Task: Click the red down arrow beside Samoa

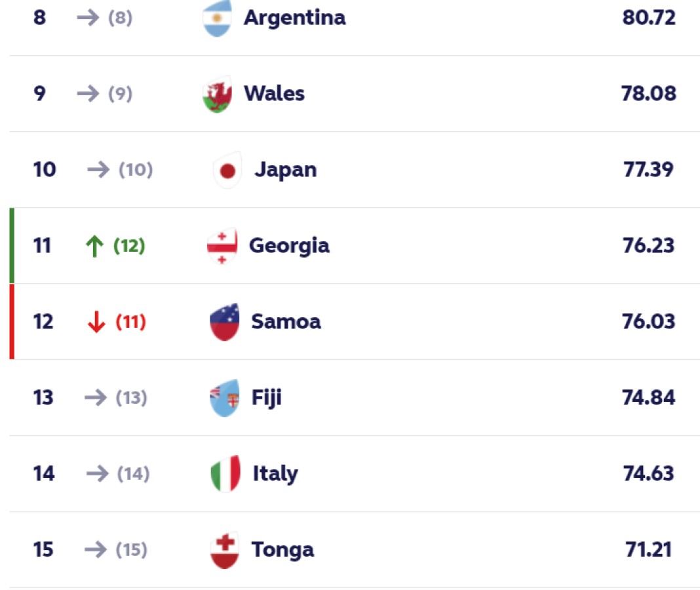Action: click(x=96, y=322)
